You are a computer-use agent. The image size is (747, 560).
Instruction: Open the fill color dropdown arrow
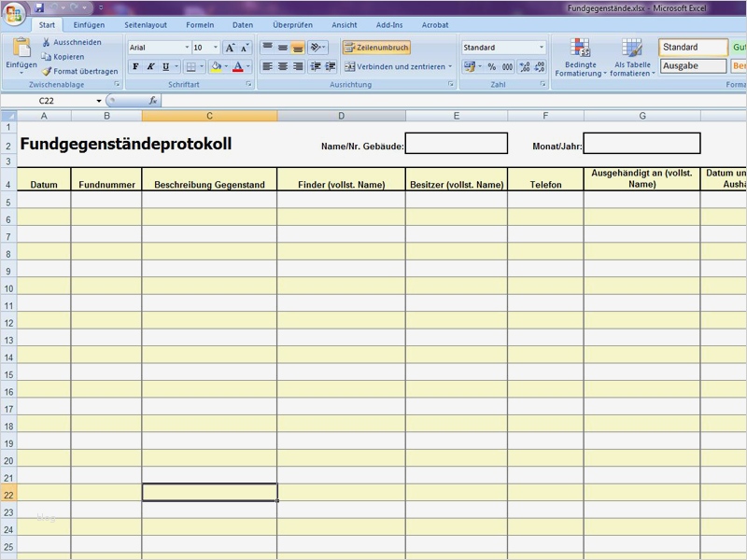225,65
